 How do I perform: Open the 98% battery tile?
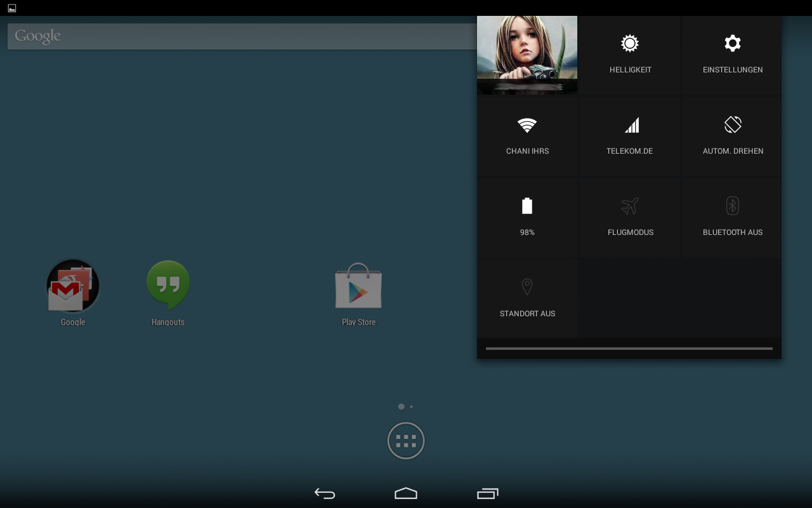[x=527, y=218]
